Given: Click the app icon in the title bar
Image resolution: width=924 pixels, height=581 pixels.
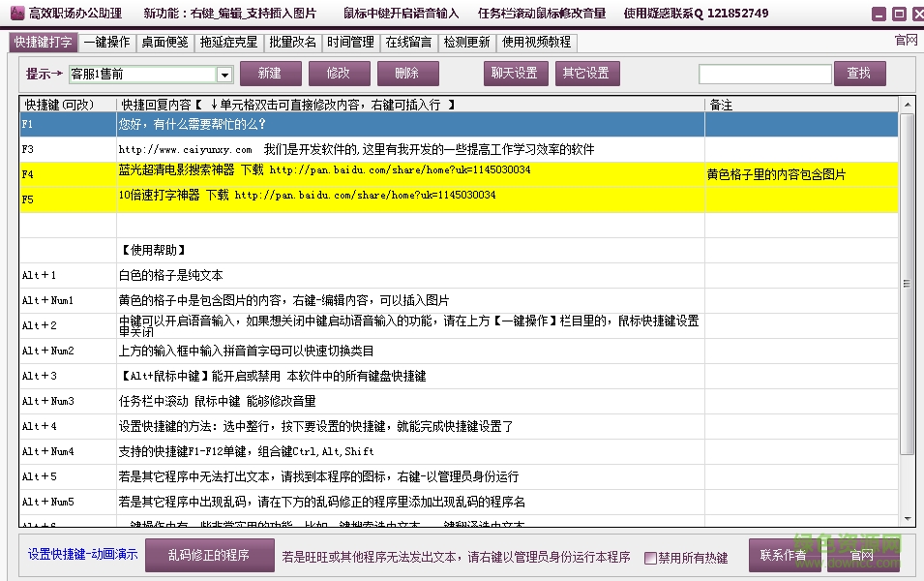Looking at the screenshot, I should (13, 14).
